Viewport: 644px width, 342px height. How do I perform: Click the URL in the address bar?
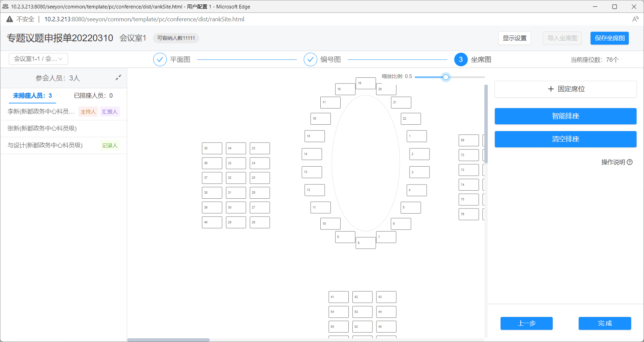[x=144, y=19]
